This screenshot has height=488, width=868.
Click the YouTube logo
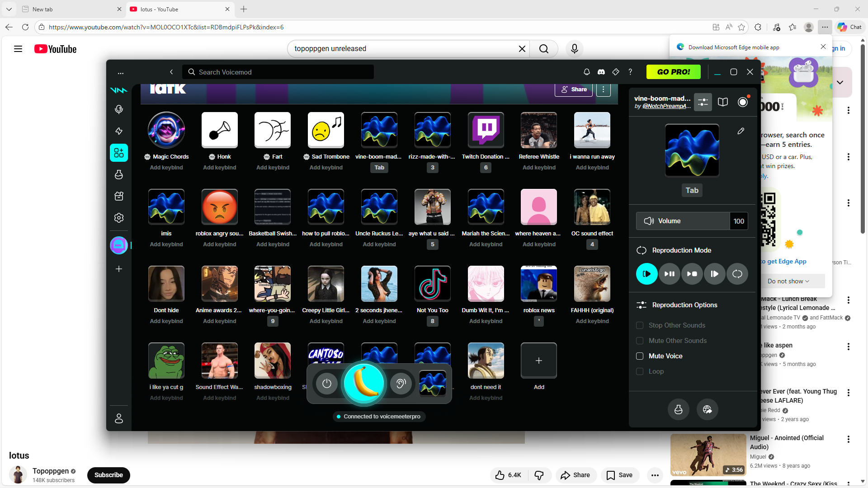pyautogui.click(x=55, y=49)
